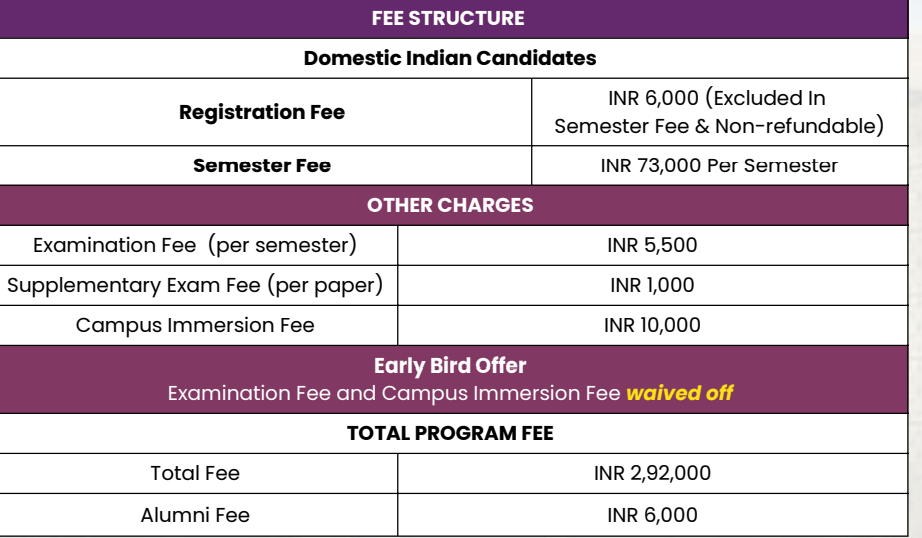The image size is (922, 538).
Task: Click the OTHER CHARGES section header
Action: [x=450, y=205]
